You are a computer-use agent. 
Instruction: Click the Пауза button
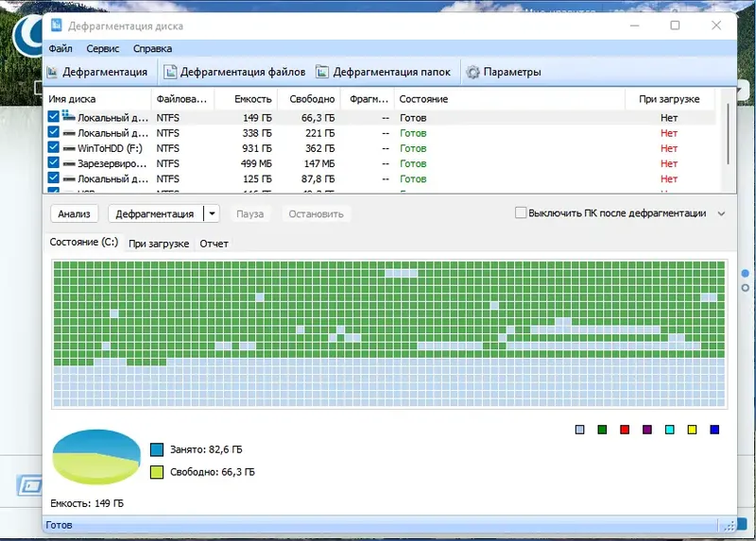tap(249, 214)
